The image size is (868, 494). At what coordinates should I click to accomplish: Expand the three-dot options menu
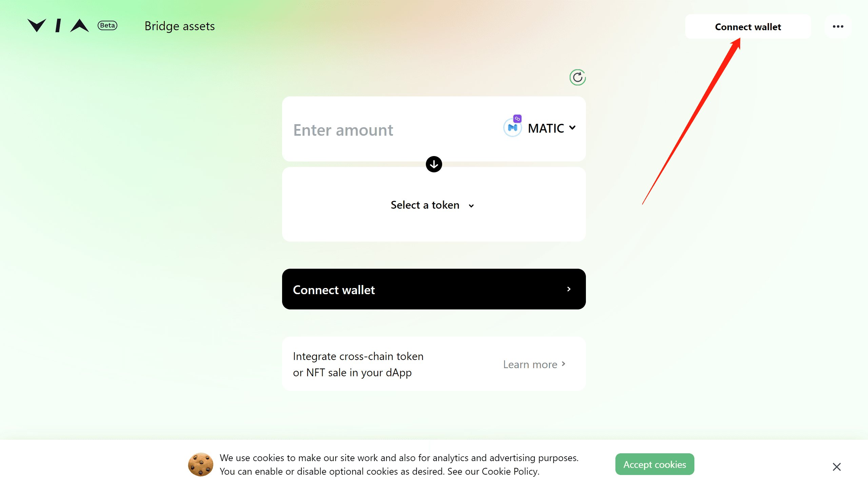838,26
